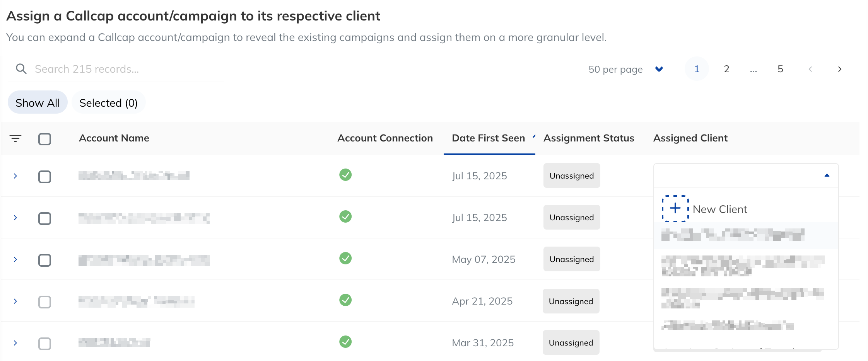Jump to page 5
This screenshot has height=361, width=868.
click(780, 69)
